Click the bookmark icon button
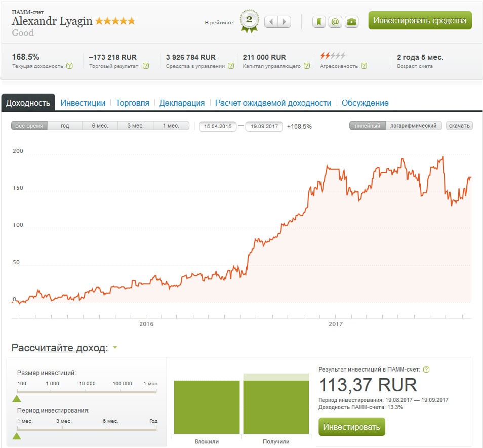Image resolution: width=483 pixels, height=448 pixels. (319, 22)
